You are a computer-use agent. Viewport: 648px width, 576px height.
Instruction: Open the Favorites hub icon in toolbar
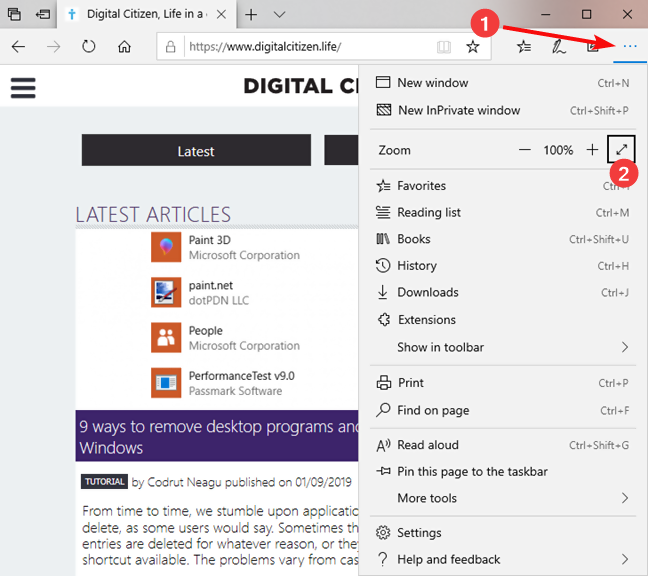pyautogui.click(x=524, y=47)
